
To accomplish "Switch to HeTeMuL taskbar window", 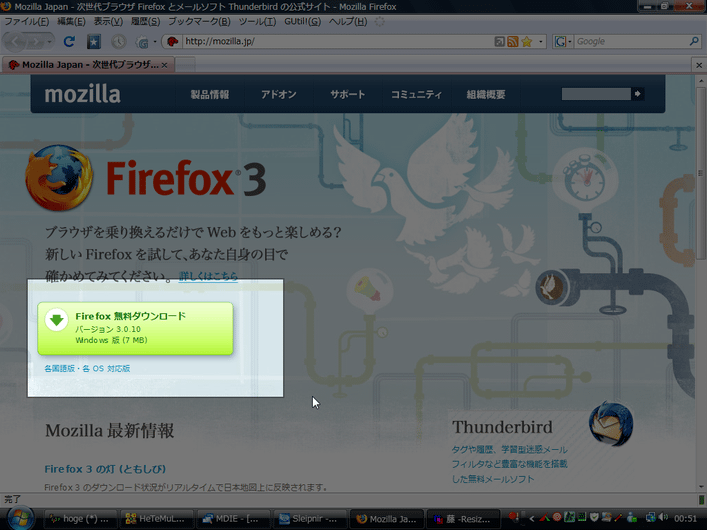I will [x=156, y=519].
